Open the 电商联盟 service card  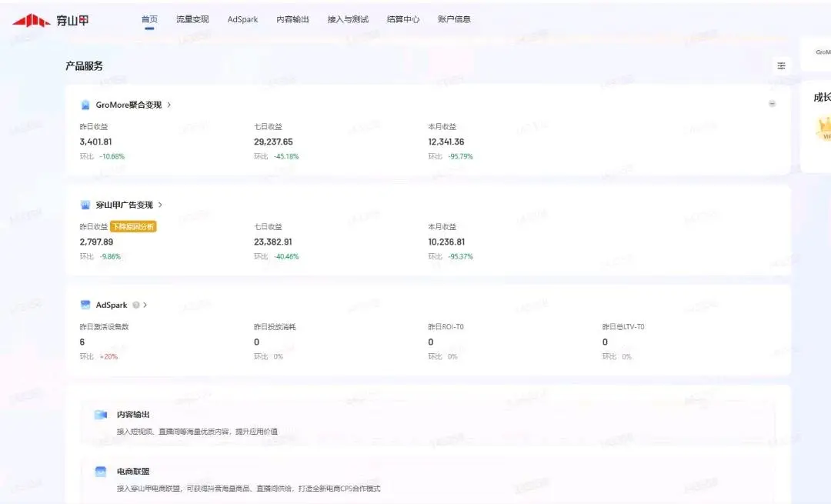click(427, 479)
